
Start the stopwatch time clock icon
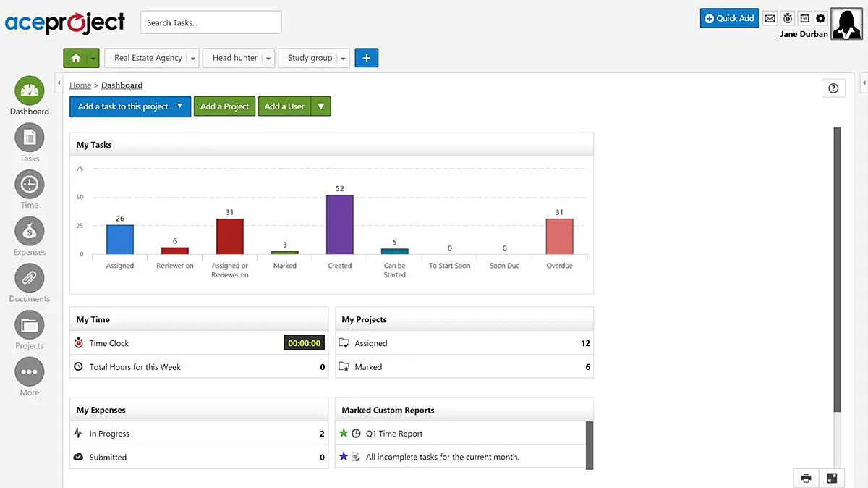[x=788, y=18]
